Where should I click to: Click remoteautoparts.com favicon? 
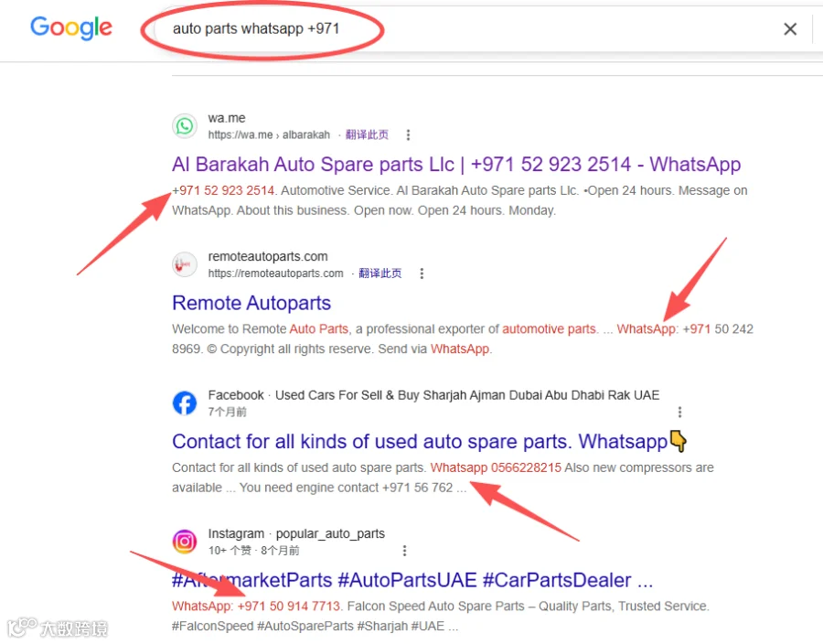pyautogui.click(x=185, y=264)
